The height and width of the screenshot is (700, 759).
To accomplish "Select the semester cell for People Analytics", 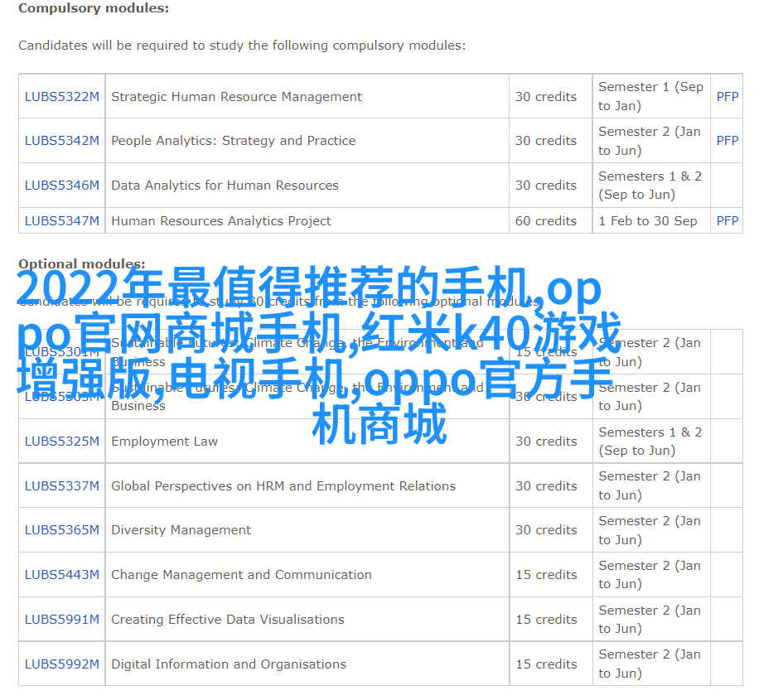I will pyautogui.click(x=650, y=141).
